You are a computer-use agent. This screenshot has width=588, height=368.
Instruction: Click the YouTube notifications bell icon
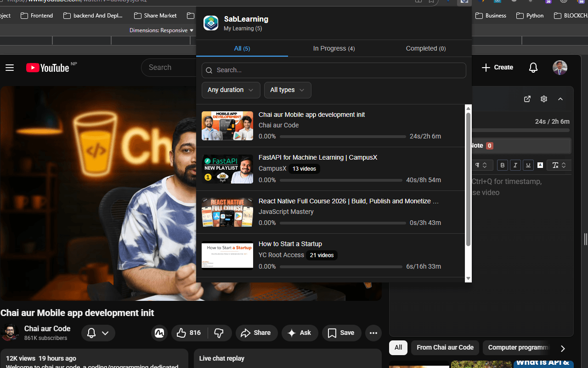click(533, 68)
